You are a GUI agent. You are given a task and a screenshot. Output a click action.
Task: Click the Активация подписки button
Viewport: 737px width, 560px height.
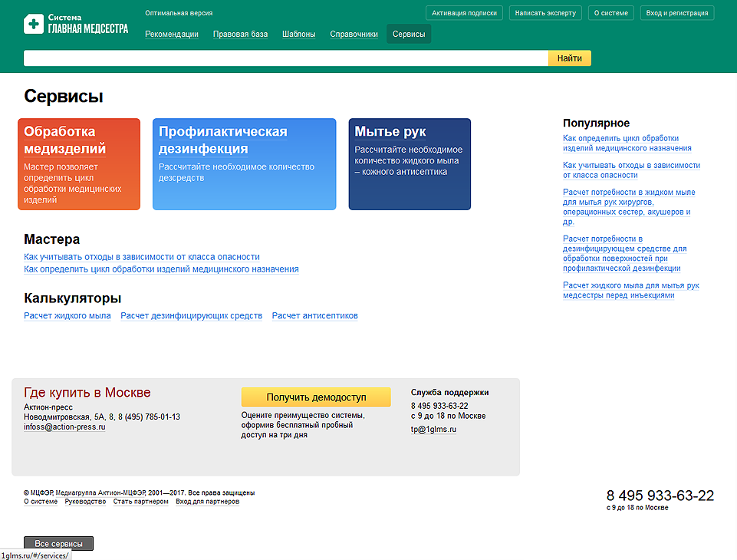464,13
